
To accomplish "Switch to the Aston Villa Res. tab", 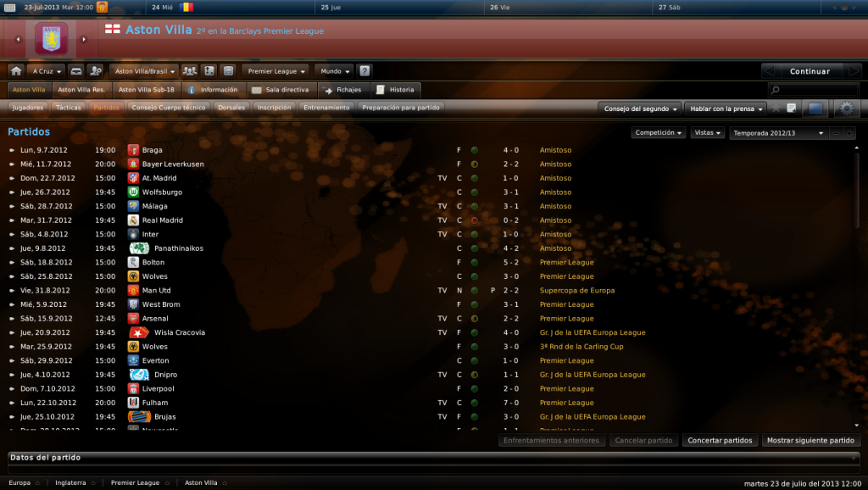I will click(81, 90).
